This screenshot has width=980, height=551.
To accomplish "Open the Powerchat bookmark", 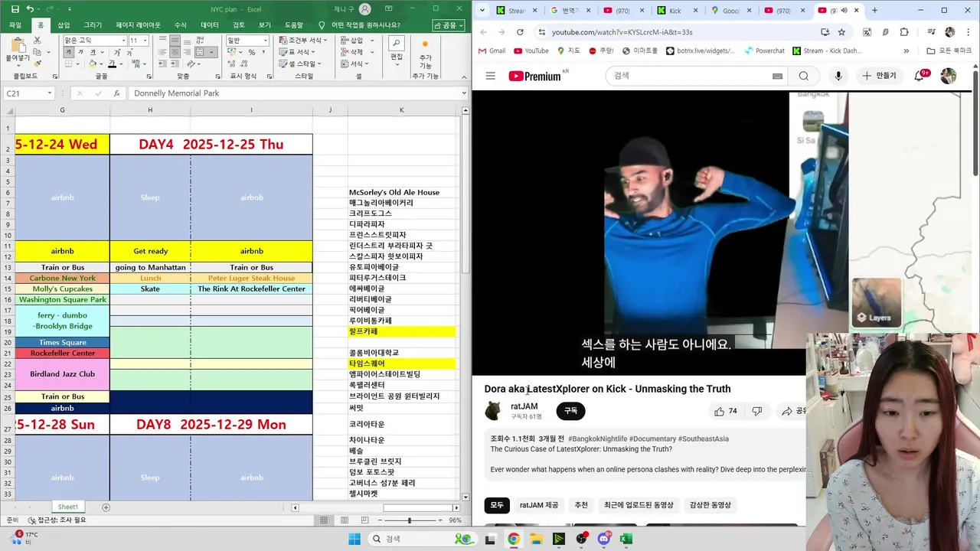I will (x=763, y=51).
